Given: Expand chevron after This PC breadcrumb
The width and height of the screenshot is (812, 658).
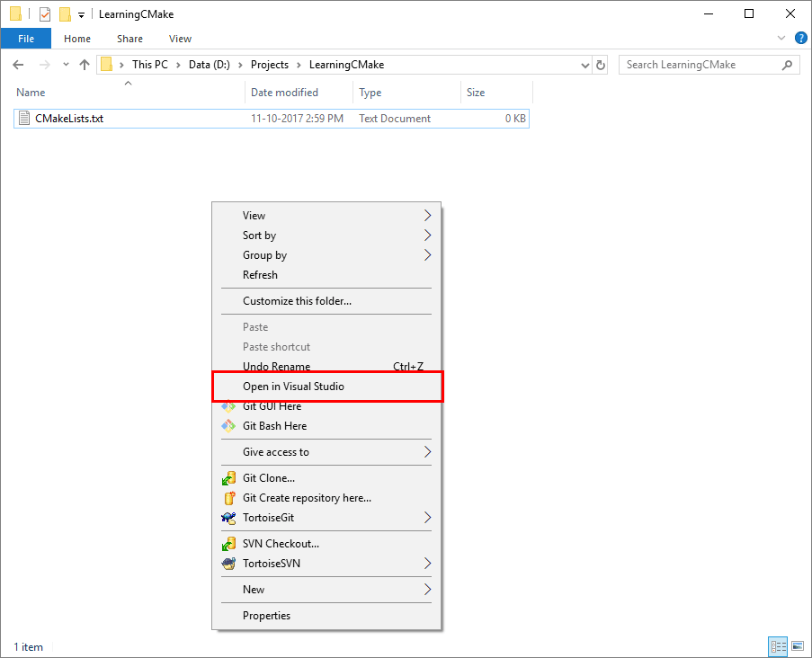Looking at the screenshot, I should (x=178, y=66).
